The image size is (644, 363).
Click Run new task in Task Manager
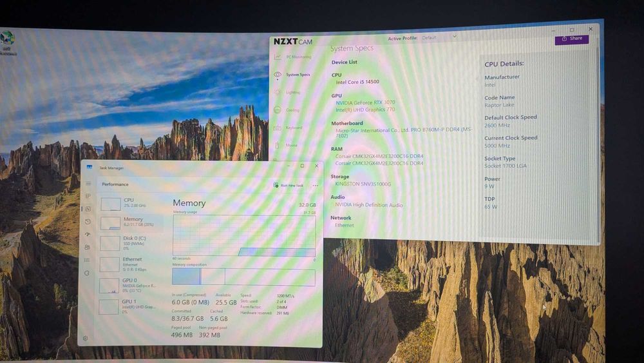click(x=289, y=186)
